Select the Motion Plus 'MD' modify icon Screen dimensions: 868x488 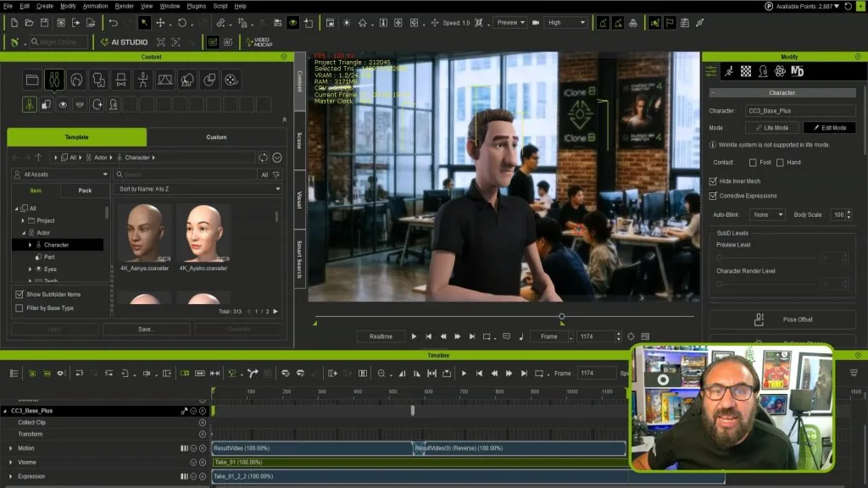pos(797,71)
